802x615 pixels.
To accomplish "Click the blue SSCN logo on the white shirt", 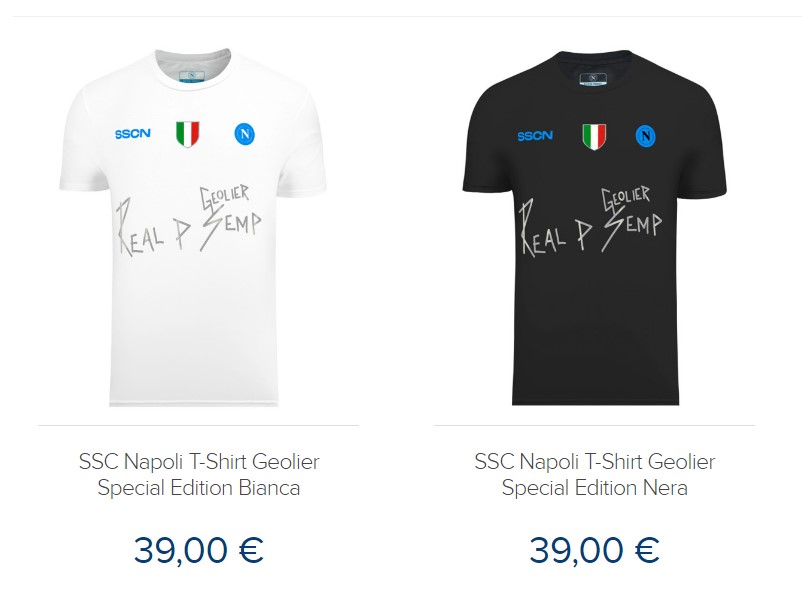I will (132, 134).
